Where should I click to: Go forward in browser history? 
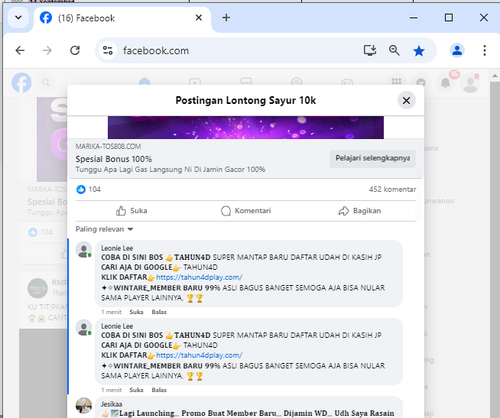(47, 51)
